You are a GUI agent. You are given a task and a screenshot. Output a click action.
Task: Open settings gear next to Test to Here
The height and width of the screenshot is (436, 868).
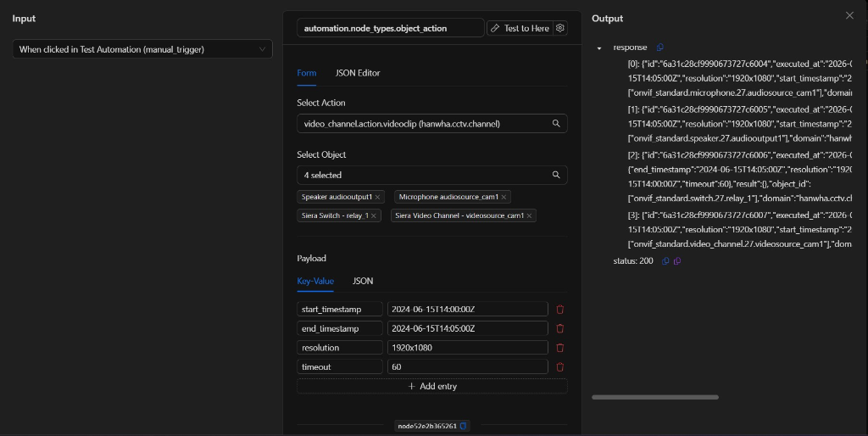[560, 28]
